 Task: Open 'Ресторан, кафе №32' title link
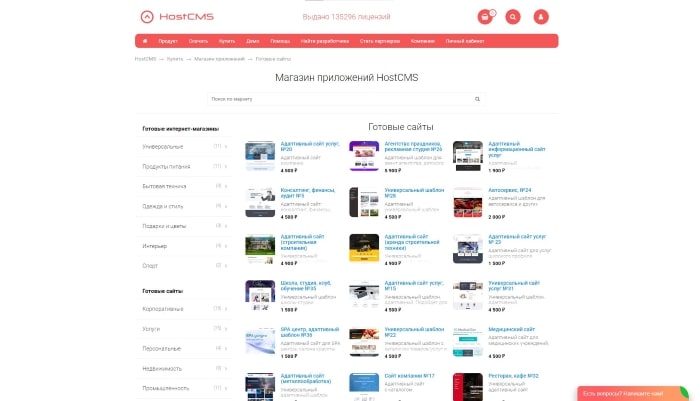(513, 376)
